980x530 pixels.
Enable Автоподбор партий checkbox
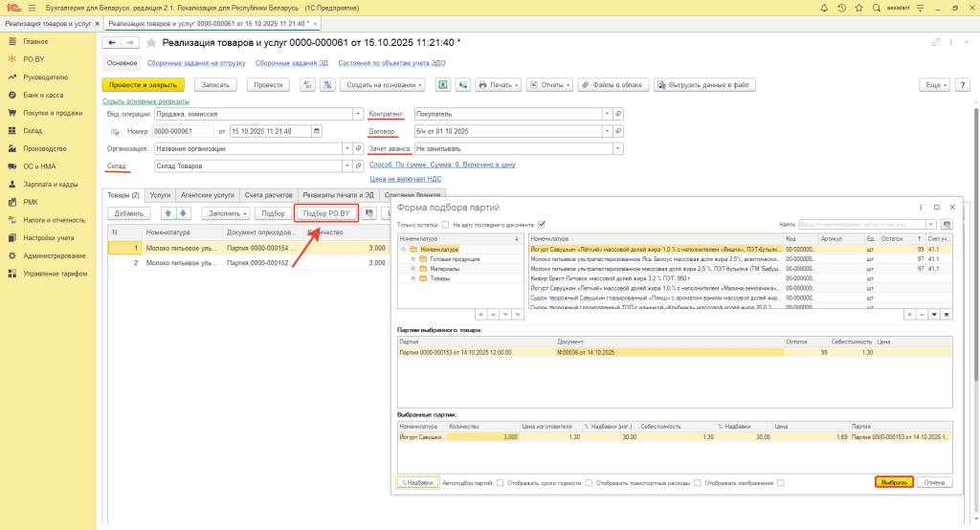tap(498, 482)
